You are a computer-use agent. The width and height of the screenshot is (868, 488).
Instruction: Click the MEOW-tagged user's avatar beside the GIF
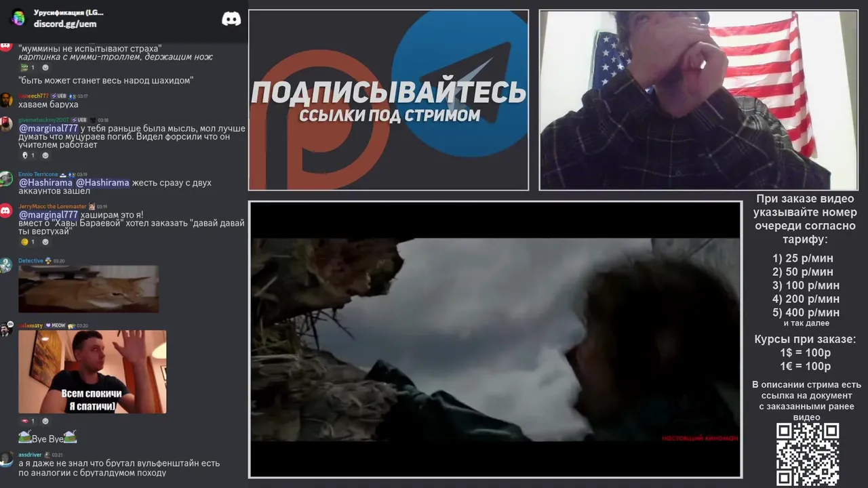(x=6, y=329)
